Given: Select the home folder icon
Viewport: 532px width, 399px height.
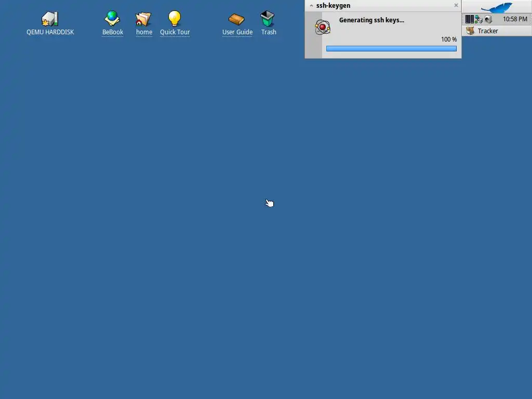Looking at the screenshot, I should click(x=143, y=19).
